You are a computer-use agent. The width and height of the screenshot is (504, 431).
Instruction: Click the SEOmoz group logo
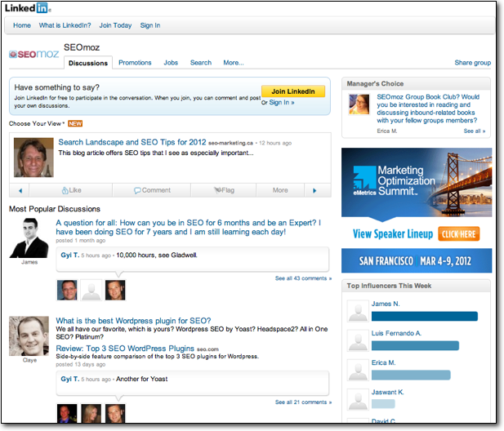[33, 55]
